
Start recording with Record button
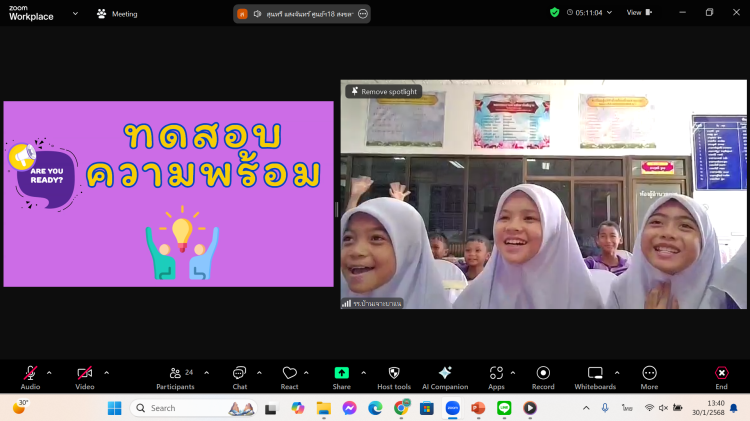543,377
